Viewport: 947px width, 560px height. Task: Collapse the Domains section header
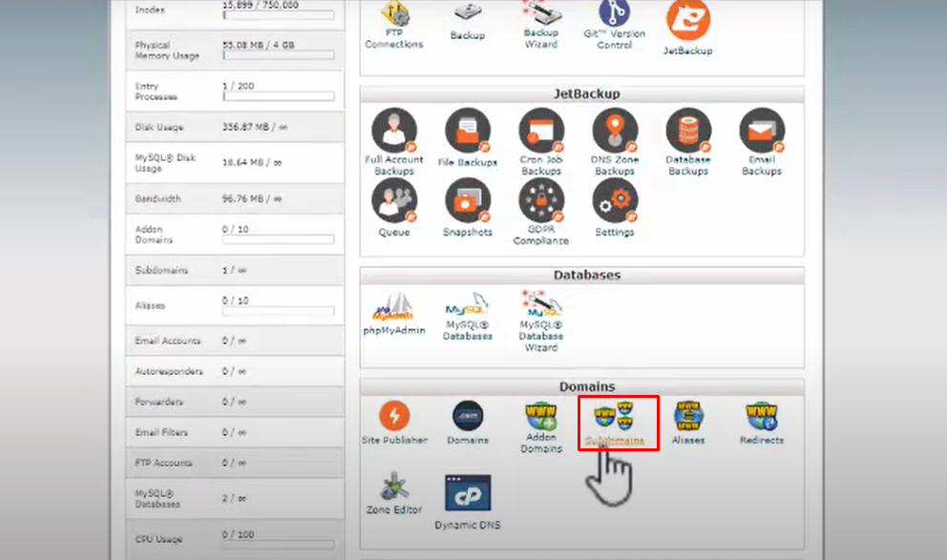click(584, 386)
